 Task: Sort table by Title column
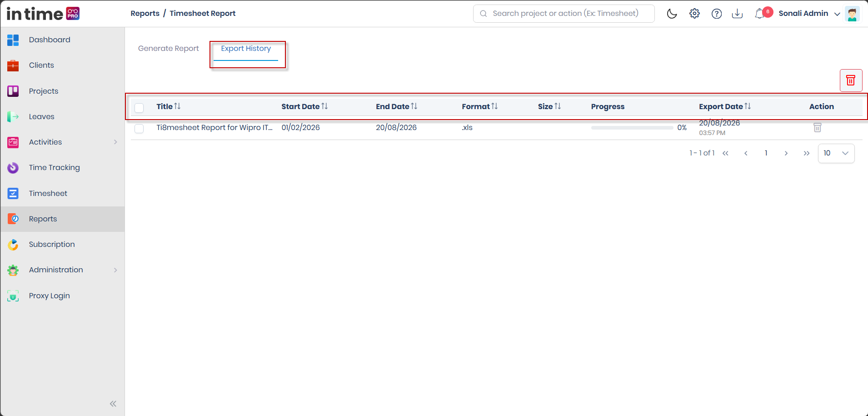tap(177, 106)
